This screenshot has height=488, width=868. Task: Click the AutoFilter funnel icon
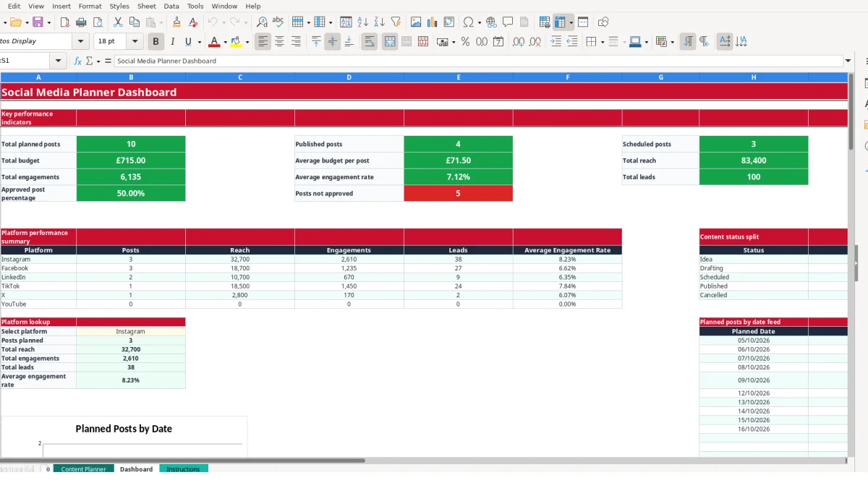tap(396, 22)
